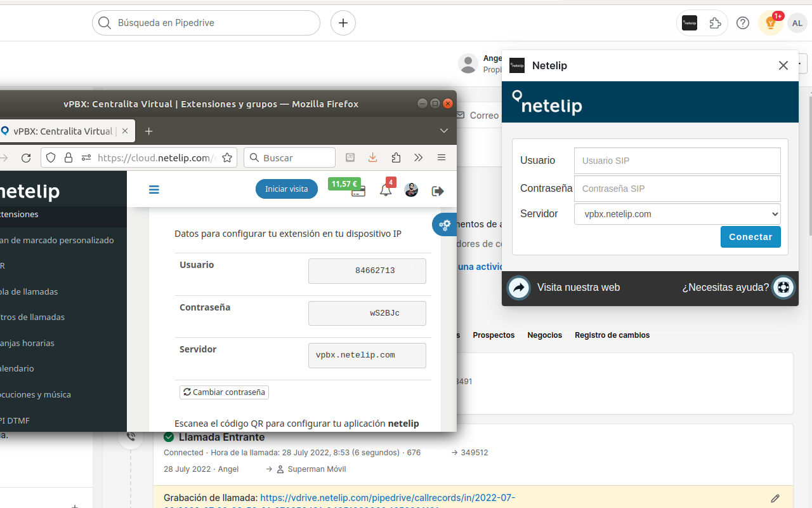Open the Pipedrive quick add plus button

click(343, 23)
